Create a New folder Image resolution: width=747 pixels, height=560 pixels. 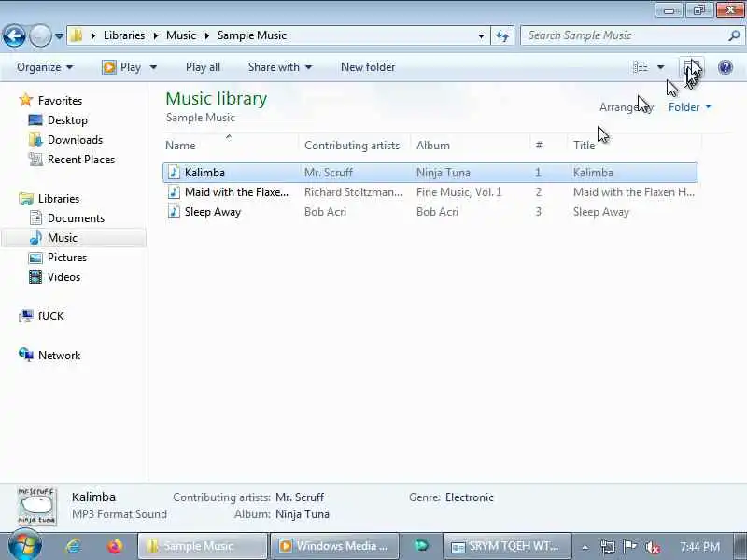368,67
